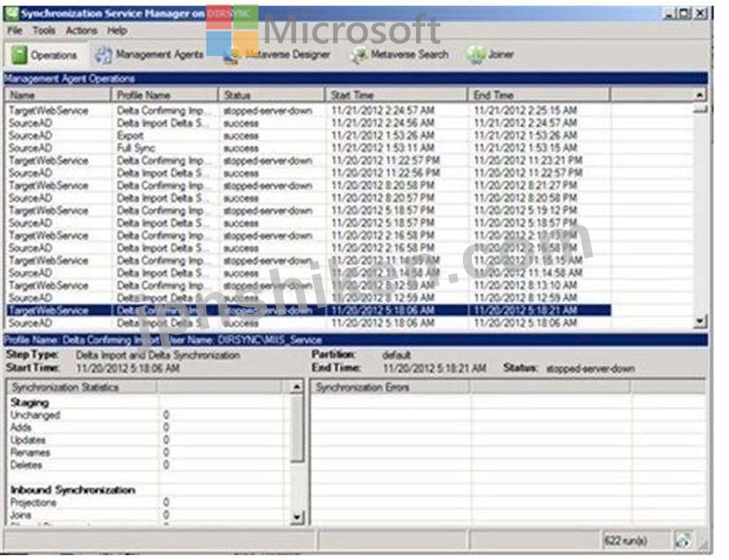Image resolution: width=729 pixels, height=560 pixels.
Task: Click operations list scroll up arrow
Action: [700, 95]
